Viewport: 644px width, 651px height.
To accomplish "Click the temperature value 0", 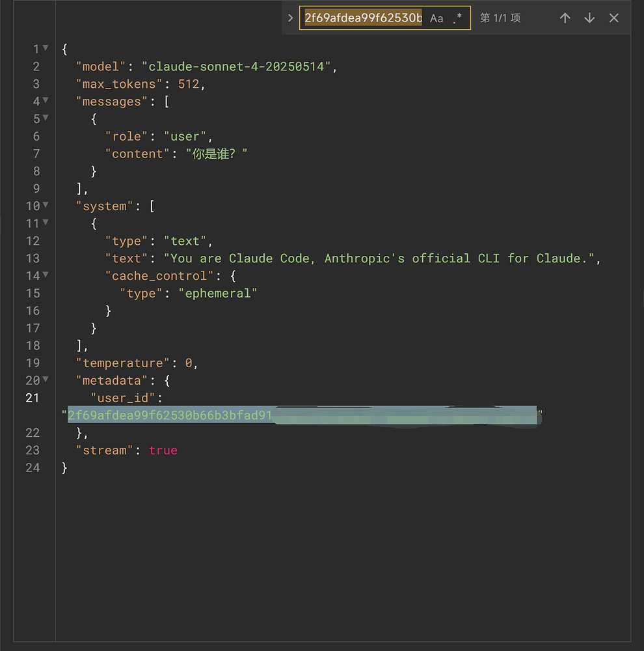I will [189, 363].
